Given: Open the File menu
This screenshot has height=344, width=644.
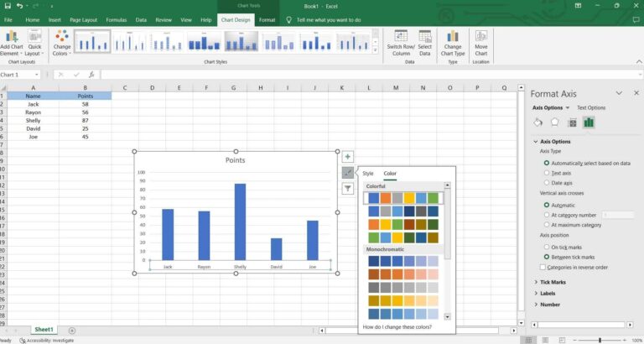Looking at the screenshot, I should pyautogui.click(x=8, y=20).
